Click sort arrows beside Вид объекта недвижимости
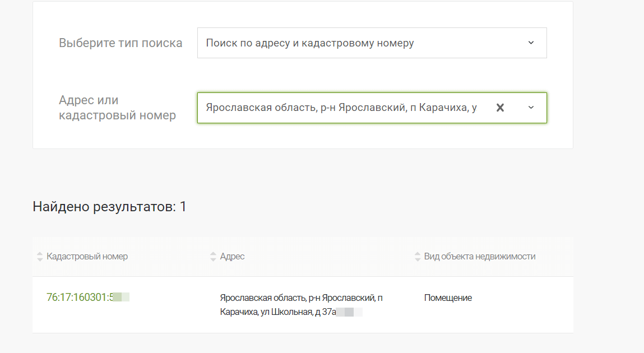The width and height of the screenshot is (644, 353). point(418,257)
